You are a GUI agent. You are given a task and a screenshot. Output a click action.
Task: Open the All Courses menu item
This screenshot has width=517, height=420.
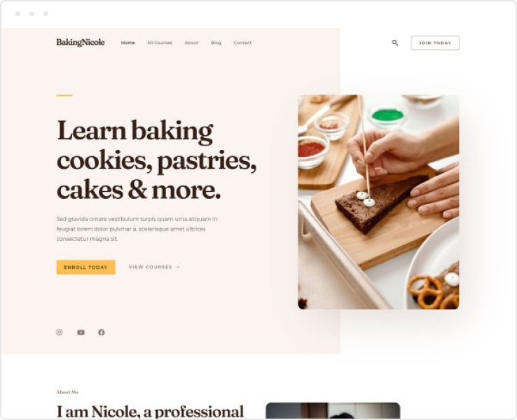tap(160, 43)
